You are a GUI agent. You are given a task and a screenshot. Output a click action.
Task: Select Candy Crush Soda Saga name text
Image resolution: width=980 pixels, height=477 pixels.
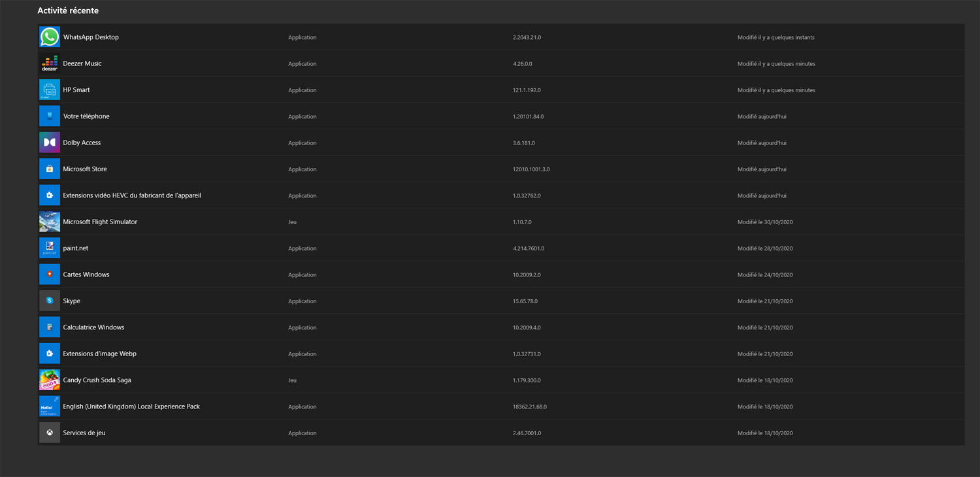(x=97, y=380)
